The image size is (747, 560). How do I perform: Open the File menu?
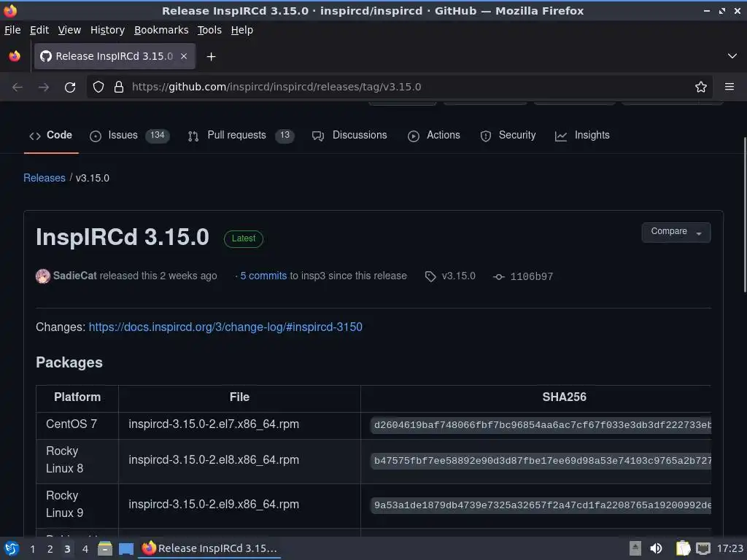tap(12, 30)
